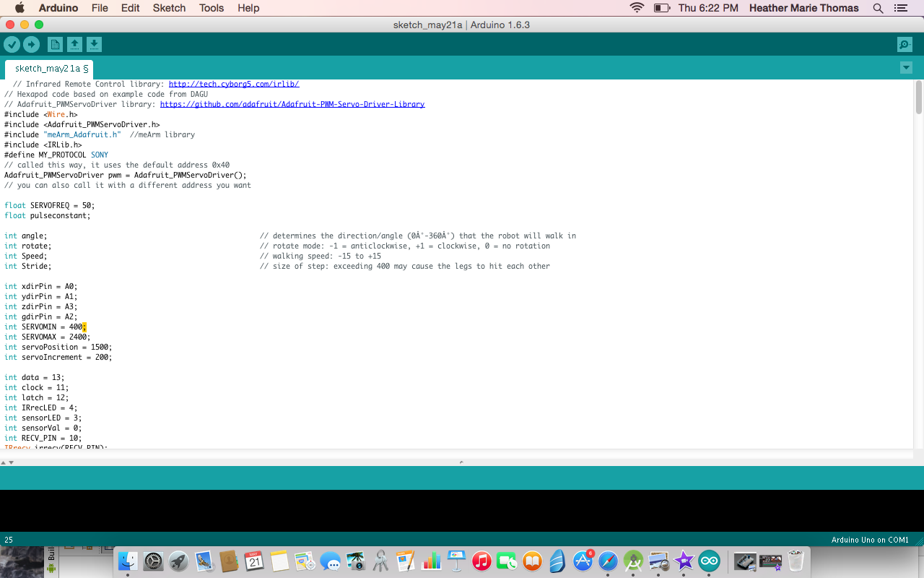Open the Heather Marie Thomas user menu
Viewport: 924px width, 578px height.
coord(804,8)
